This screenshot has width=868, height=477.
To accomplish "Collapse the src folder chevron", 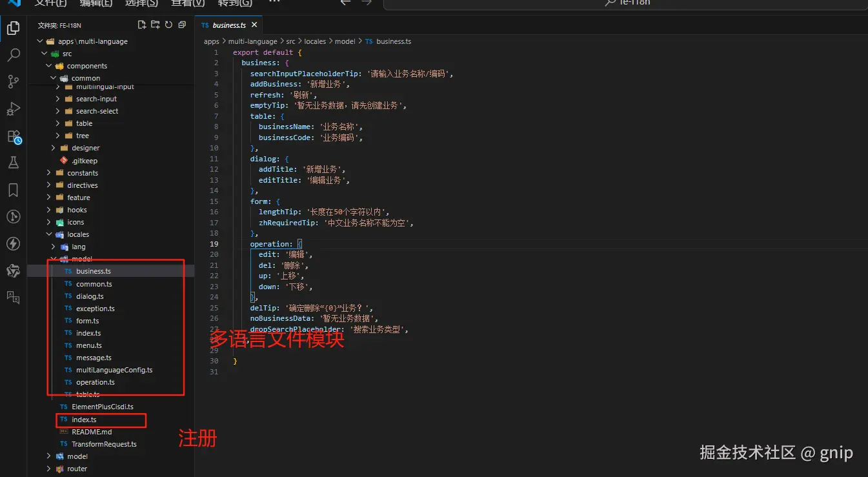I will tap(45, 54).
